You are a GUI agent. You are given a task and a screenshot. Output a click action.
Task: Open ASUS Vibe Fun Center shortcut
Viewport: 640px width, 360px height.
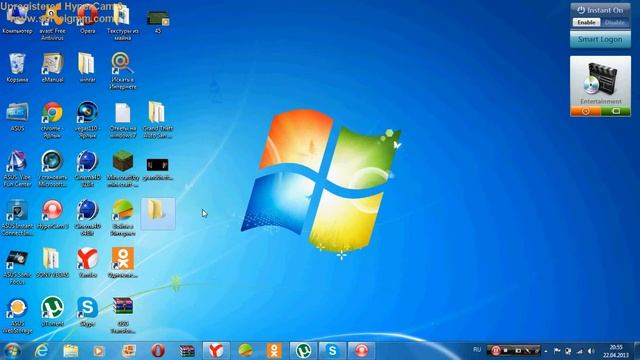click(x=17, y=169)
